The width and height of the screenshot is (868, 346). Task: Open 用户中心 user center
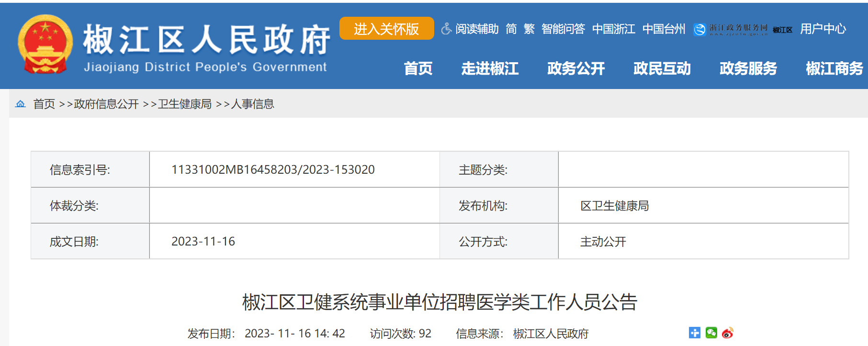pyautogui.click(x=823, y=29)
